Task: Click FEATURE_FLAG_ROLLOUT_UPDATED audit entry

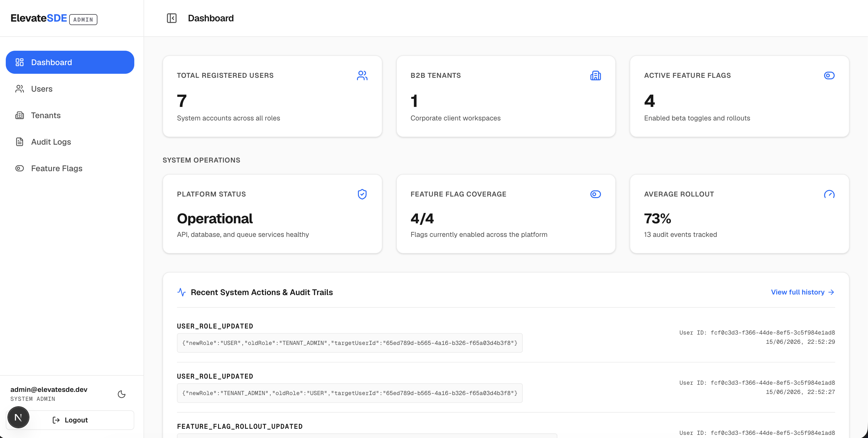Action: [239, 426]
